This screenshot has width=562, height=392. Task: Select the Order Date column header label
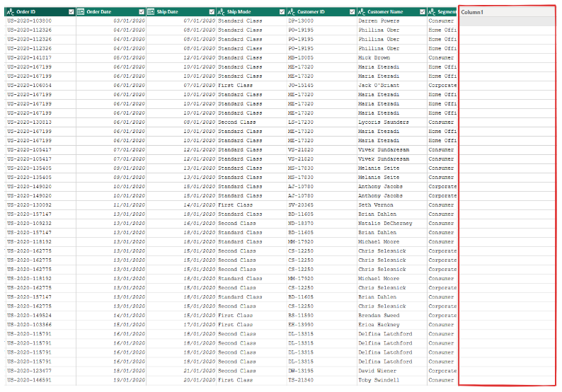click(x=99, y=12)
